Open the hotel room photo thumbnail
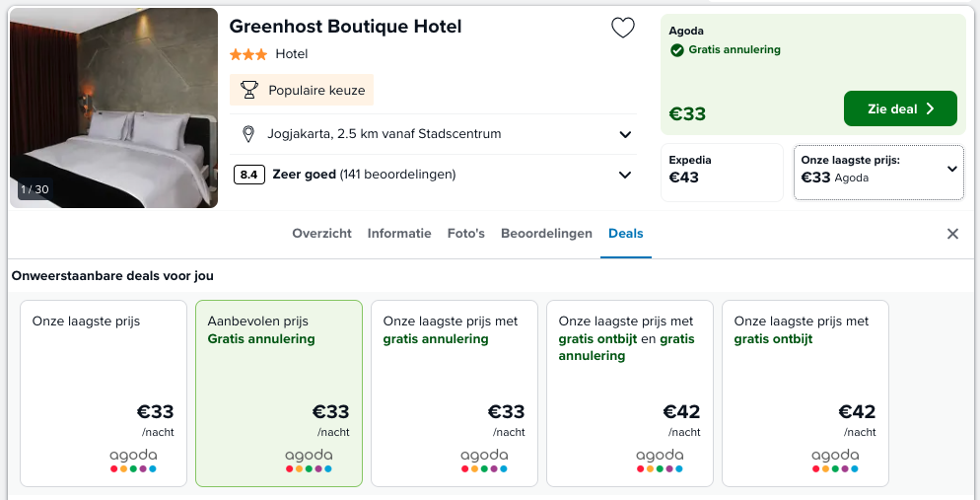 (113, 107)
